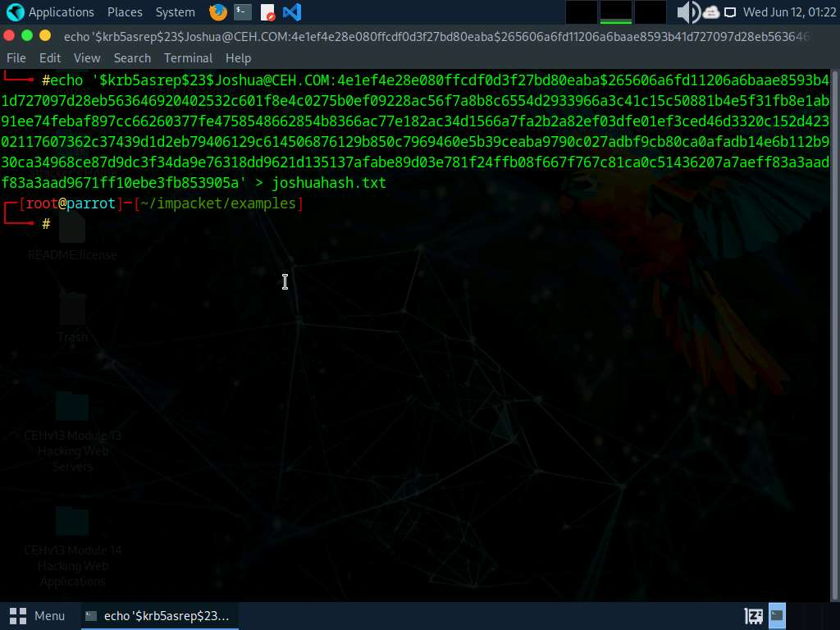This screenshot has height=630, width=840.
Task: Open the Help menu
Action: pos(238,58)
